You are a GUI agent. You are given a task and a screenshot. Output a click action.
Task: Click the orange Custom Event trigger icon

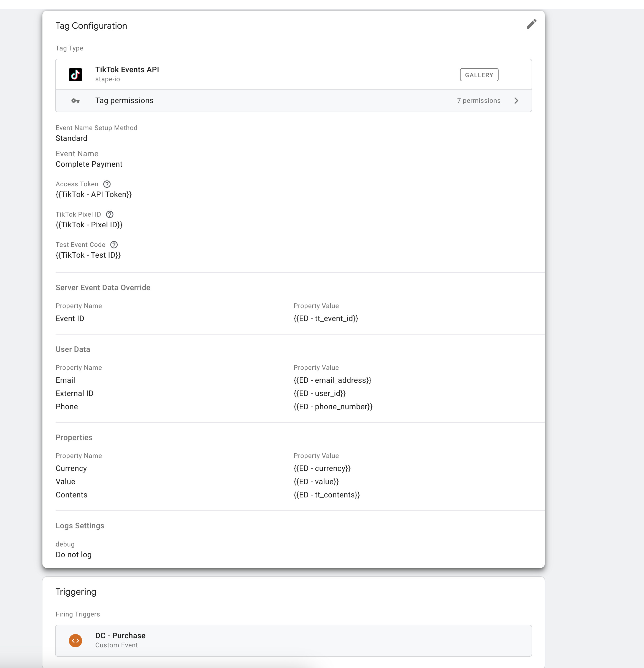click(x=75, y=640)
